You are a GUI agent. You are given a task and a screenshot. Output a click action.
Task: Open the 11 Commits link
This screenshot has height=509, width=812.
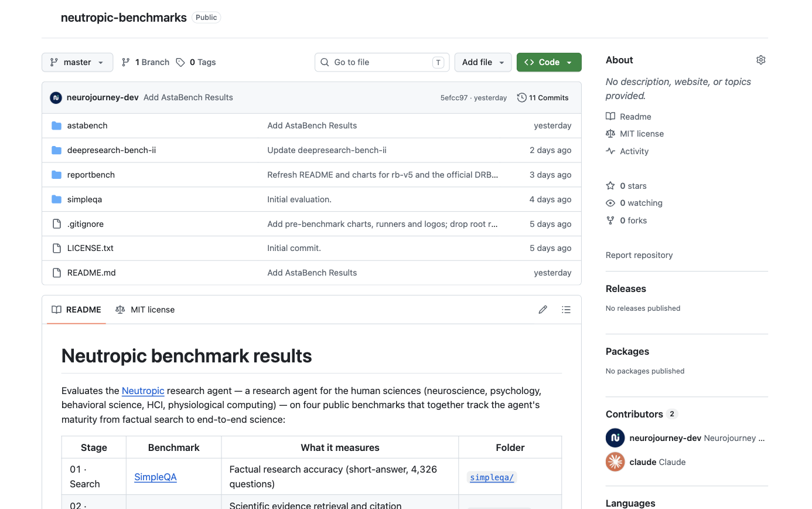(x=543, y=97)
